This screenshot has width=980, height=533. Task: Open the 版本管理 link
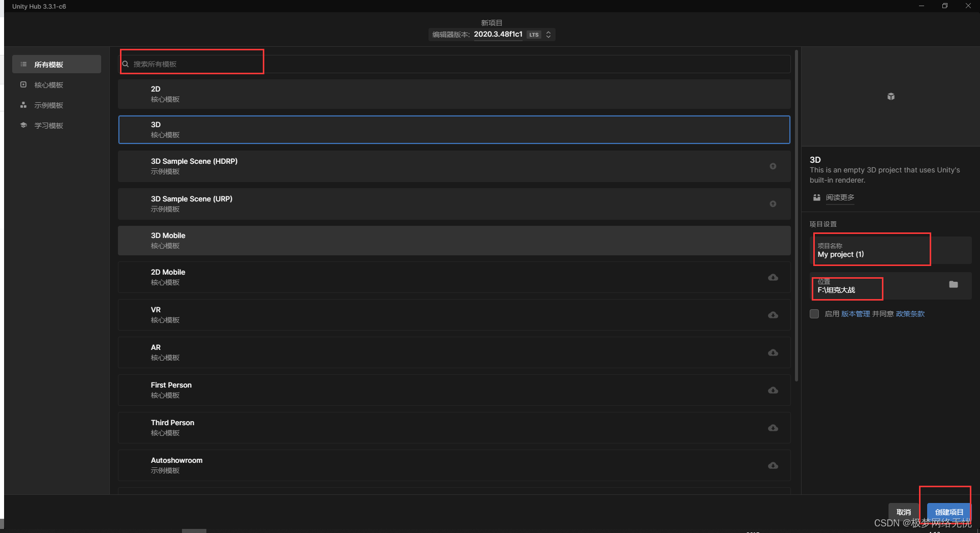click(855, 314)
